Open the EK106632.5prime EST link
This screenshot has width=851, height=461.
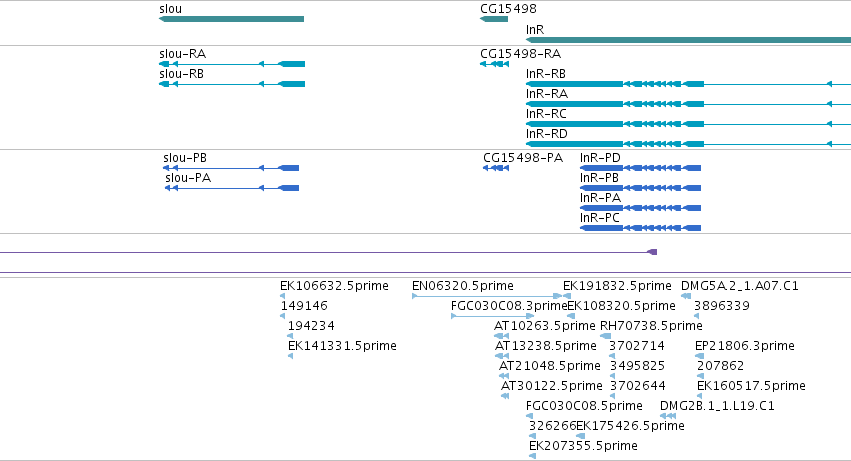coord(282,296)
